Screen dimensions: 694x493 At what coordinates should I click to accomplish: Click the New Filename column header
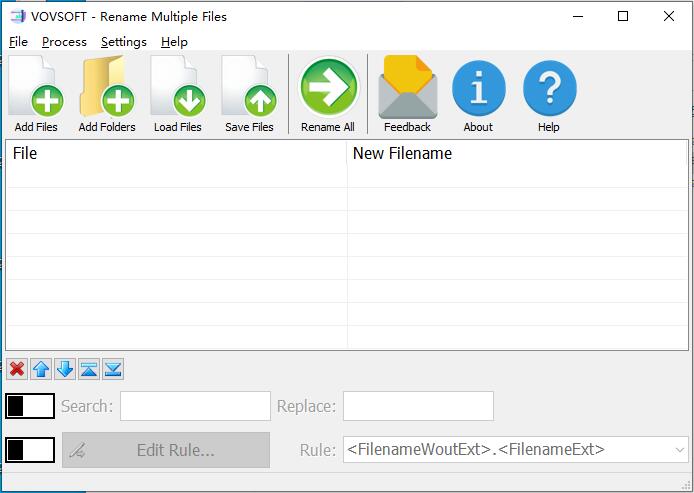click(517, 153)
